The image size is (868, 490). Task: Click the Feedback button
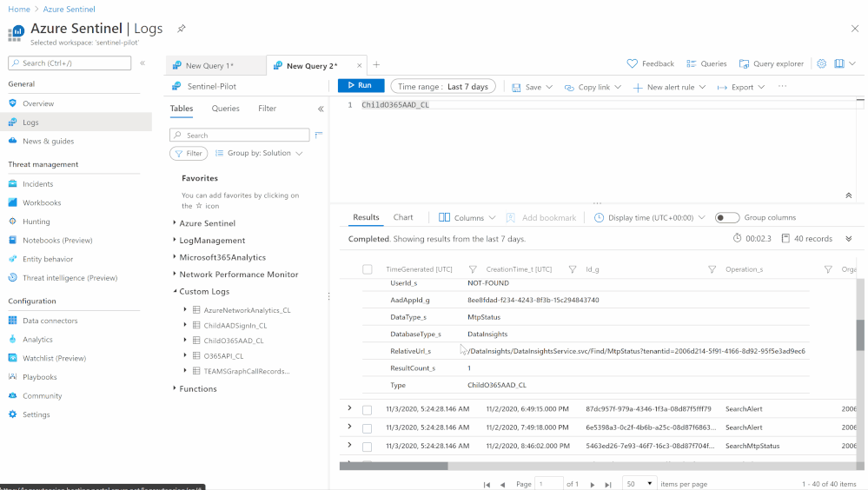click(651, 63)
